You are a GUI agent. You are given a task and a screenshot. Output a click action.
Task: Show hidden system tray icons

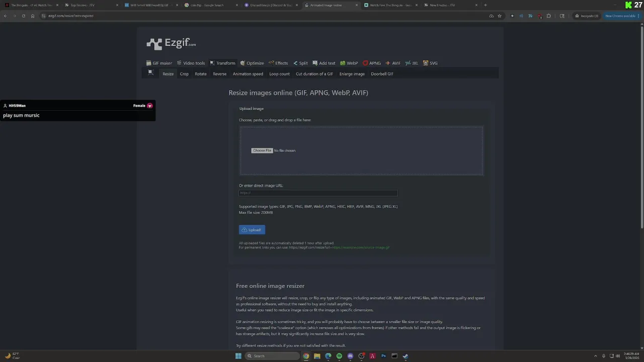point(596,356)
